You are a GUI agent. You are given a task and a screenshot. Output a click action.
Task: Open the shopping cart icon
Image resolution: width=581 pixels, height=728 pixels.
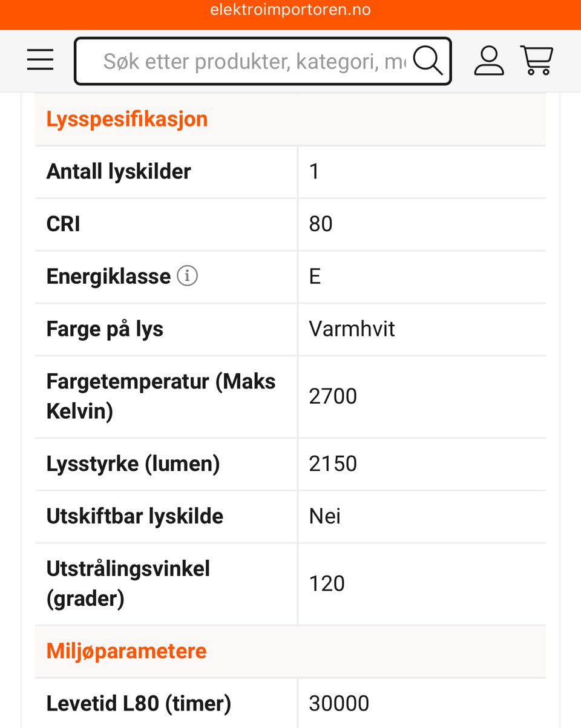click(x=537, y=61)
